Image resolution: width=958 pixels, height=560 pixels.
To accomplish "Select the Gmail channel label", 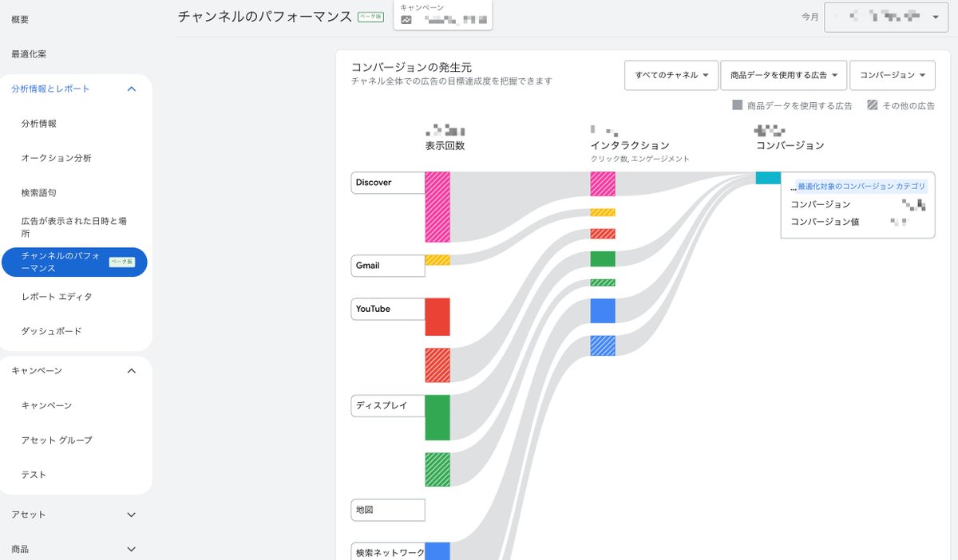I will pos(388,266).
